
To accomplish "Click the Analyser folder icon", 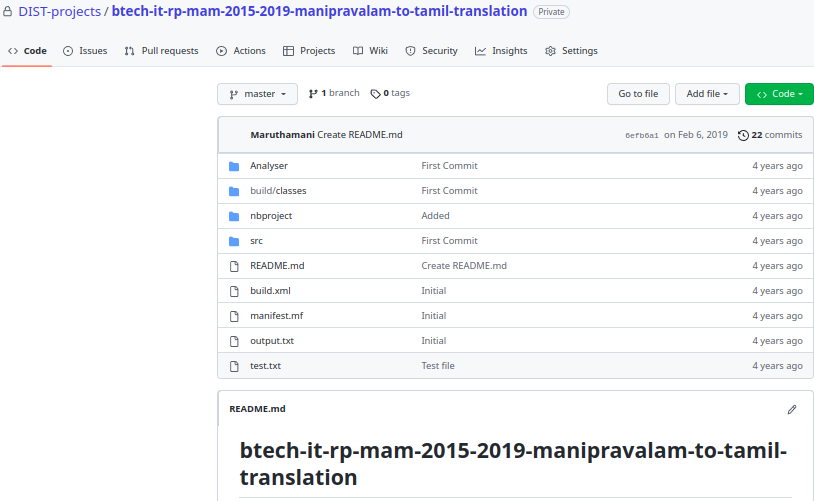I will point(234,166).
